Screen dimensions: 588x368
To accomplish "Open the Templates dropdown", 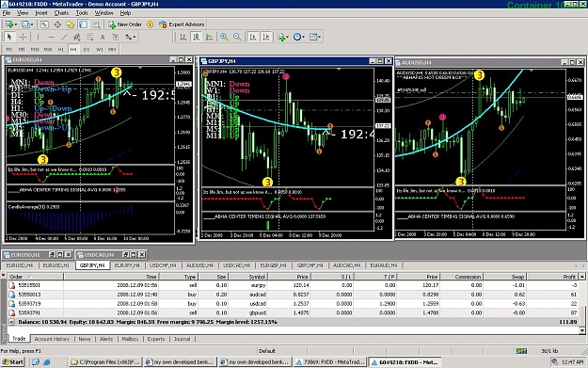I will point(315,37).
